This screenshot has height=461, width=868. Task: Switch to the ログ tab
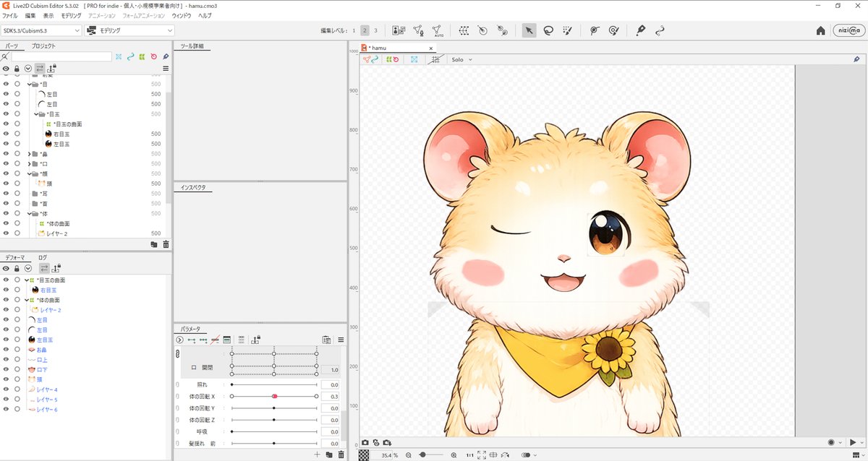[43, 257]
